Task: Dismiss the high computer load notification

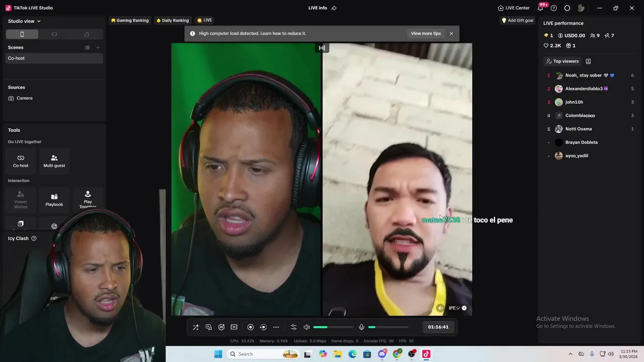Action: tap(451, 34)
